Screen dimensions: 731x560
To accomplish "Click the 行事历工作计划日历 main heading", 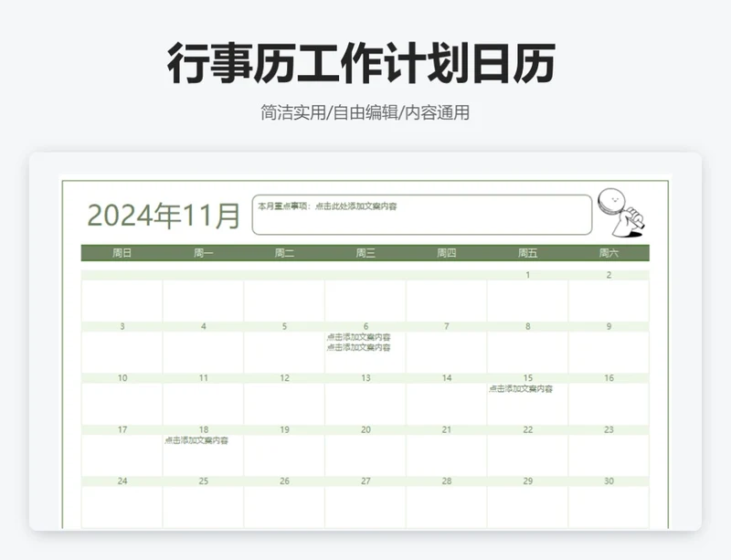I will [x=361, y=63].
